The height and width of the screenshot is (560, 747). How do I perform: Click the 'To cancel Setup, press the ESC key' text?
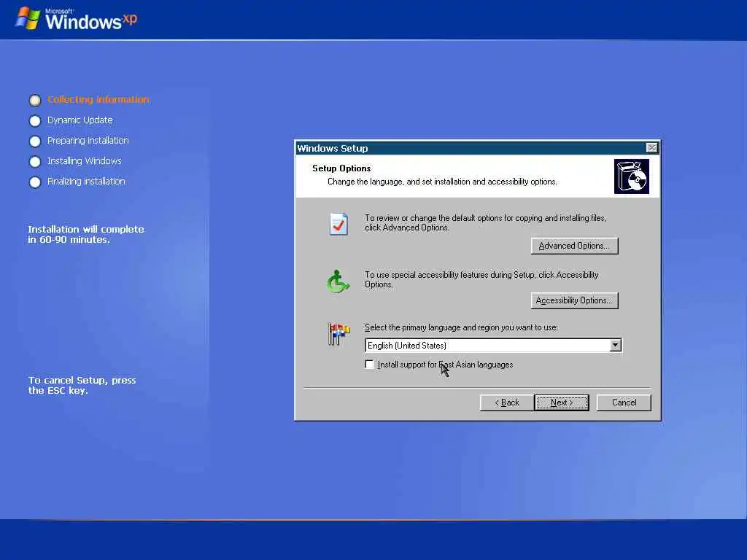pyautogui.click(x=82, y=385)
